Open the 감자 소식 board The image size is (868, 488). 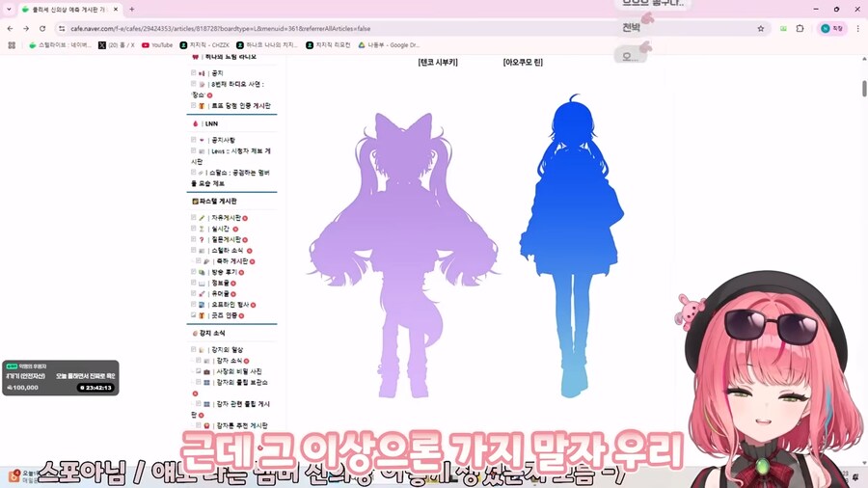coord(229,361)
